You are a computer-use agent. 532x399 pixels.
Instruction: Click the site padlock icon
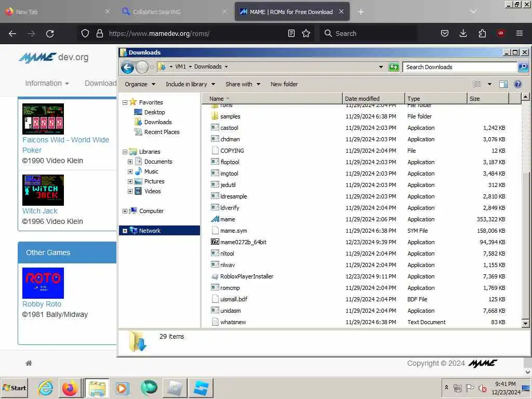tap(99, 33)
